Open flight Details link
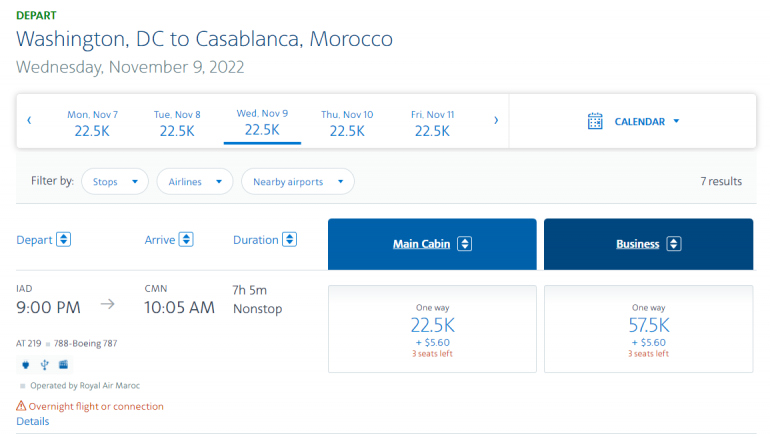This screenshot has width=770, height=437. [32, 422]
